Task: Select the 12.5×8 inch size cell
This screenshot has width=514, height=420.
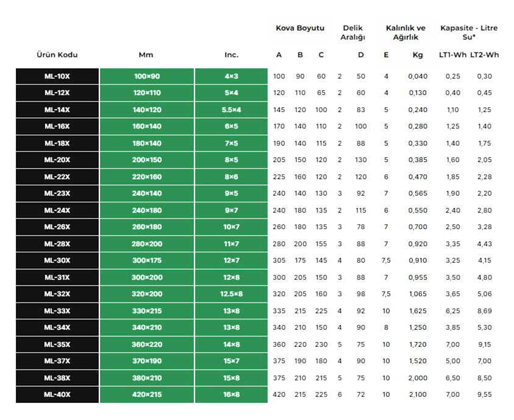Action: 231,294
